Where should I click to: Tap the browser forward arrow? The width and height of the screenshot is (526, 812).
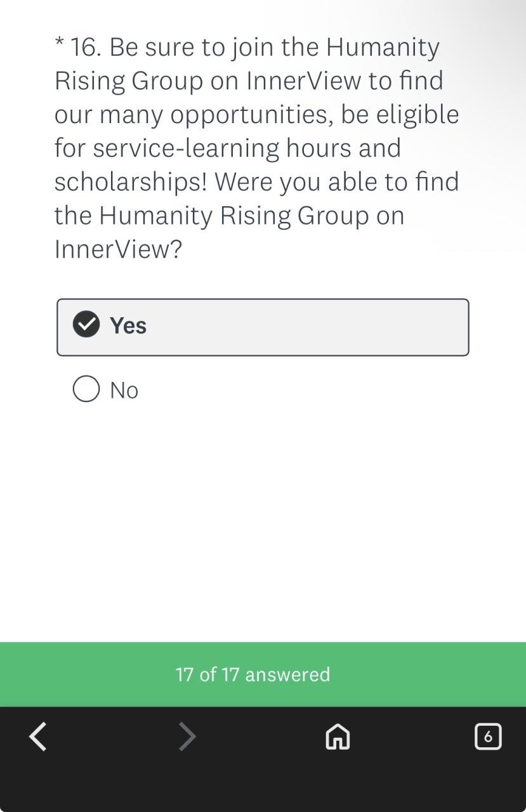point(187,737)
